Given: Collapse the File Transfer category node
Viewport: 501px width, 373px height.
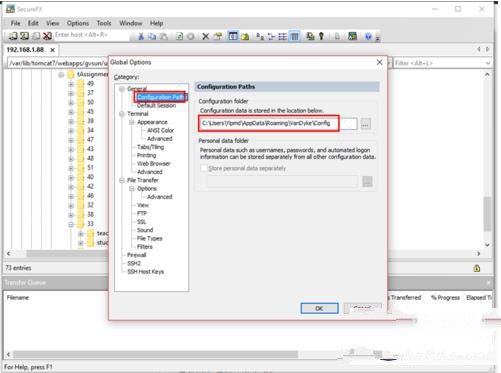Looking at the screenshot, I should coord(122,180).
